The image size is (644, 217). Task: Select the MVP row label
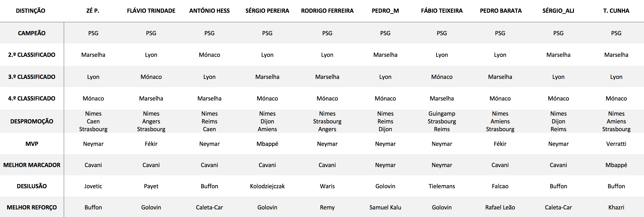tap(32, 144)
